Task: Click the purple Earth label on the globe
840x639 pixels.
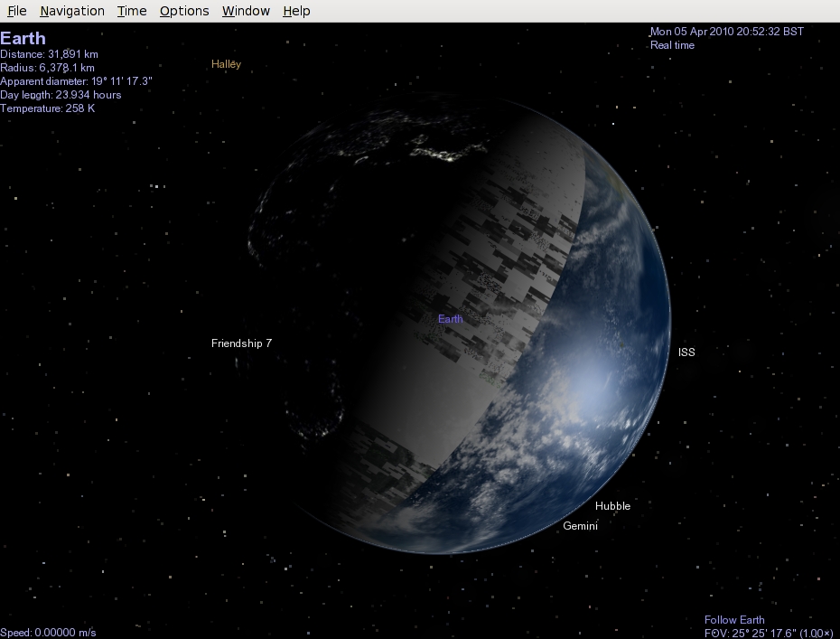Action: coord(450,319)
